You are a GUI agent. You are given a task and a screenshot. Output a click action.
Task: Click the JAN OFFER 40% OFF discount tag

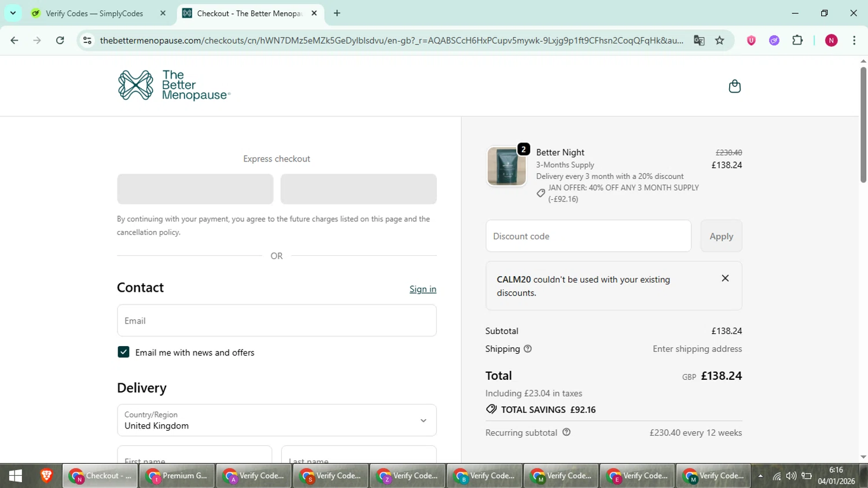tap(617, 193)
